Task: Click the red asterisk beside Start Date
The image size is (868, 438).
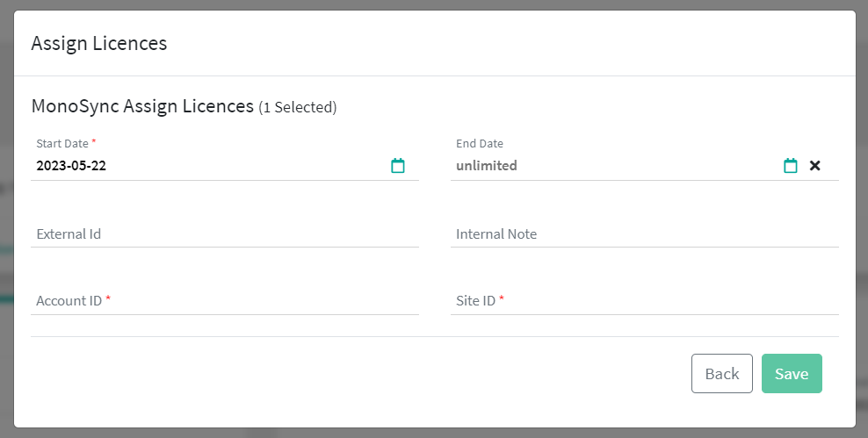Action: coord(94,142)
